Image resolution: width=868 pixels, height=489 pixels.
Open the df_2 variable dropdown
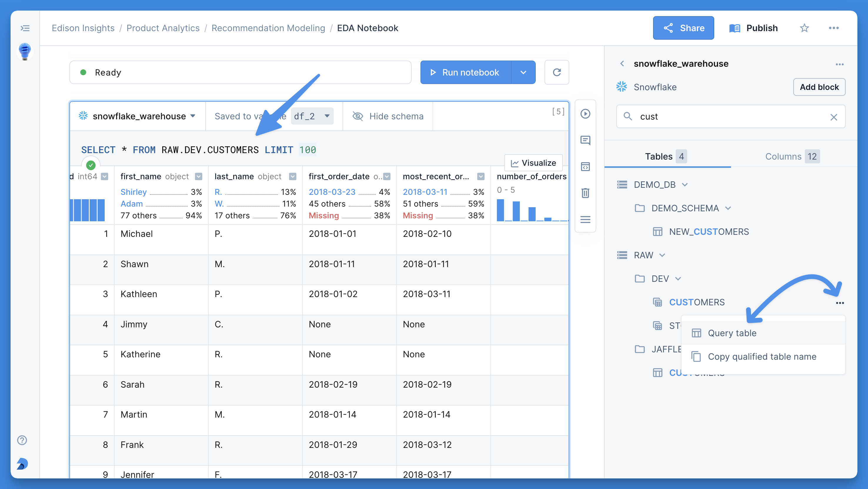(x=312, y=116)
